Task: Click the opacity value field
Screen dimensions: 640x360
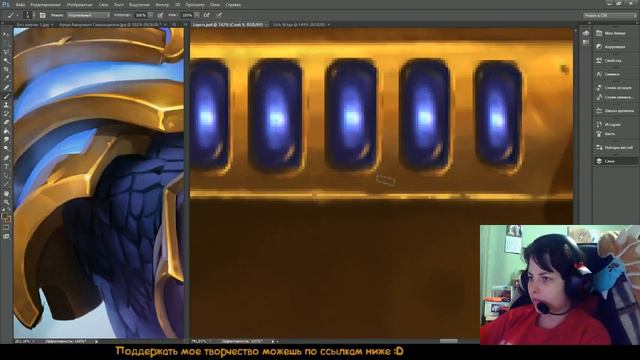Action: (141, 15)
